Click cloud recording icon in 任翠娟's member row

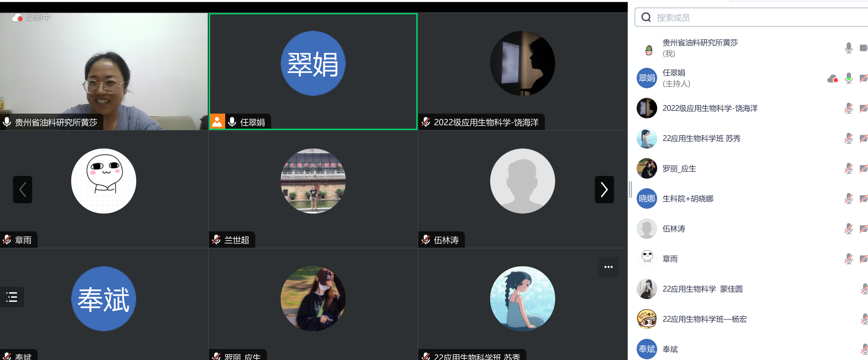(832, 79)
